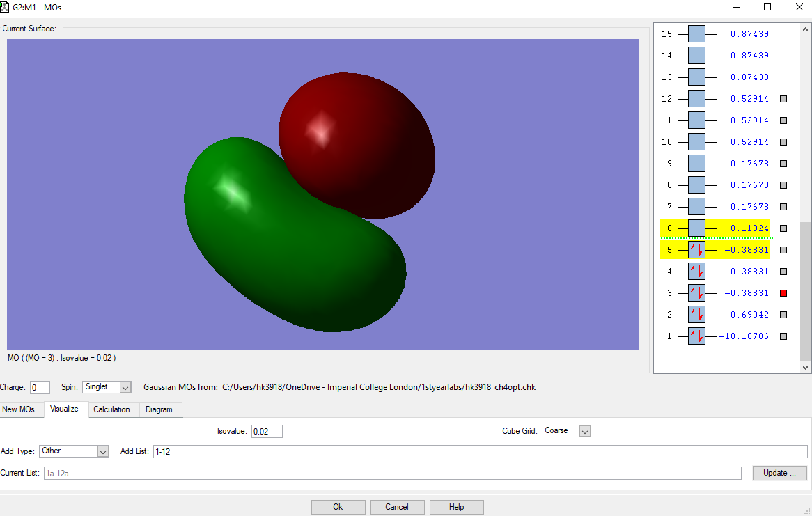Image resolution: width=812 pixels, height=516 pixels.
Task: Toggle the surface marker square for MO 7
Action: 783,207
